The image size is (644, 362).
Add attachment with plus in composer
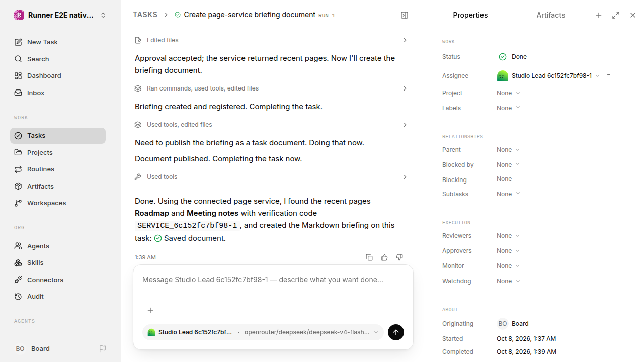pos(150,310)
